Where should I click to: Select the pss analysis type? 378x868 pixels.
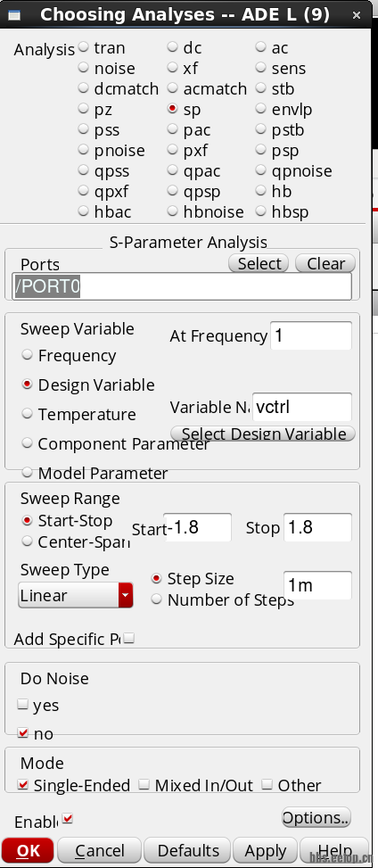coord(84,129)
